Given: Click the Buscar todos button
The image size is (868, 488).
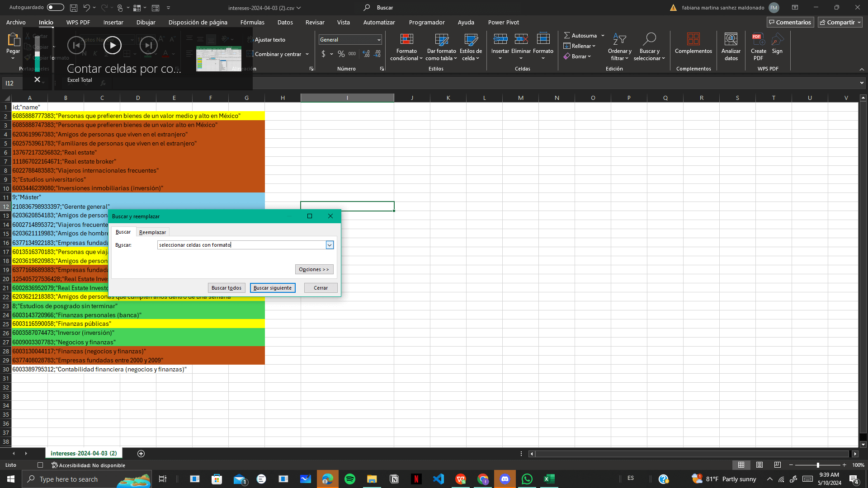Looking at the screenshot, I should (x=226, y=288).
